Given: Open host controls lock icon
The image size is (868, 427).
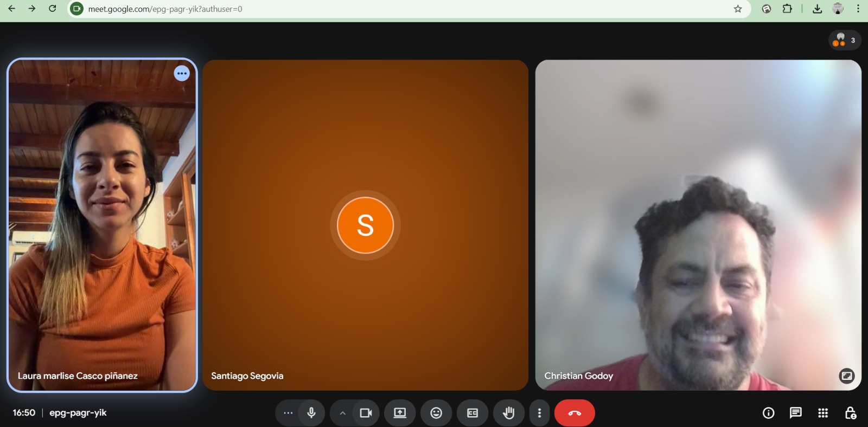Looking at the screenshot, I should [x=850, y=413].
